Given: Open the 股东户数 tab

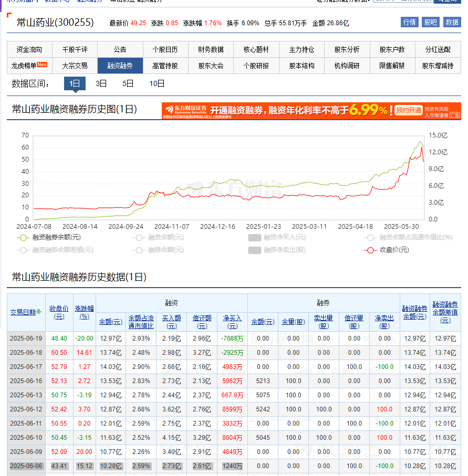Looking at the screenshot, I should [392, 49].
